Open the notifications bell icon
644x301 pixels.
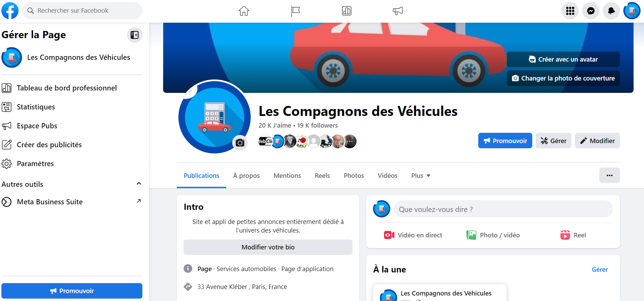611,11
